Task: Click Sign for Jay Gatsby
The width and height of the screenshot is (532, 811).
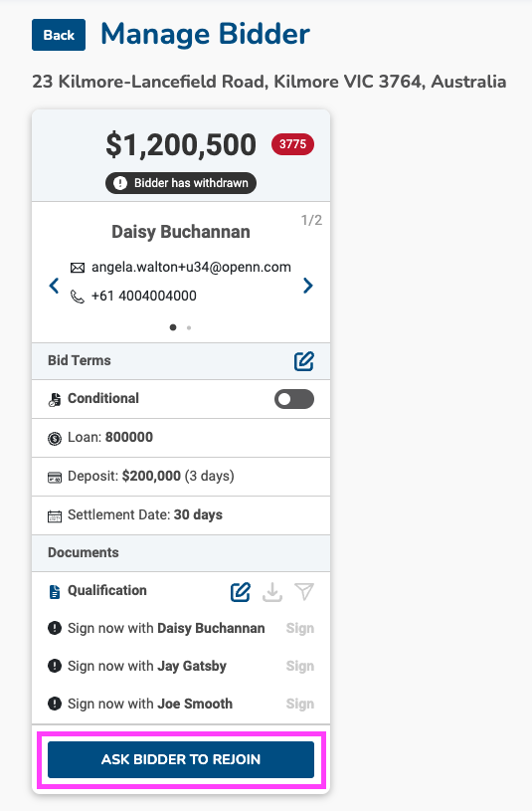Action: click(x=300, y=666)
